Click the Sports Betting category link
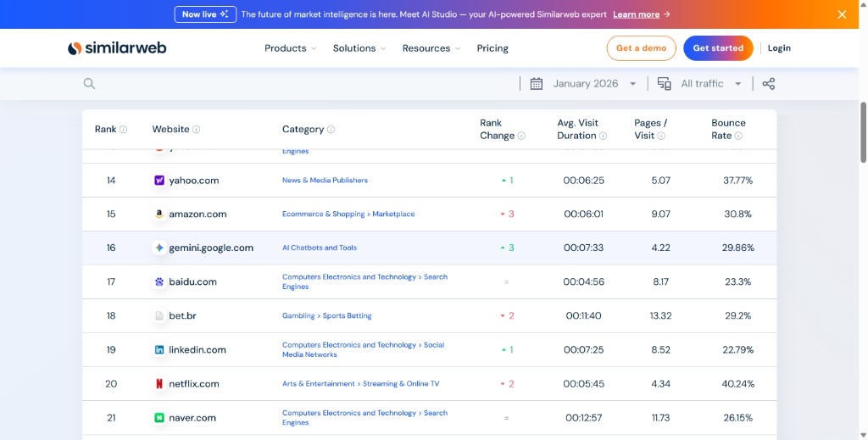The image size is (868, 440). 347,316
